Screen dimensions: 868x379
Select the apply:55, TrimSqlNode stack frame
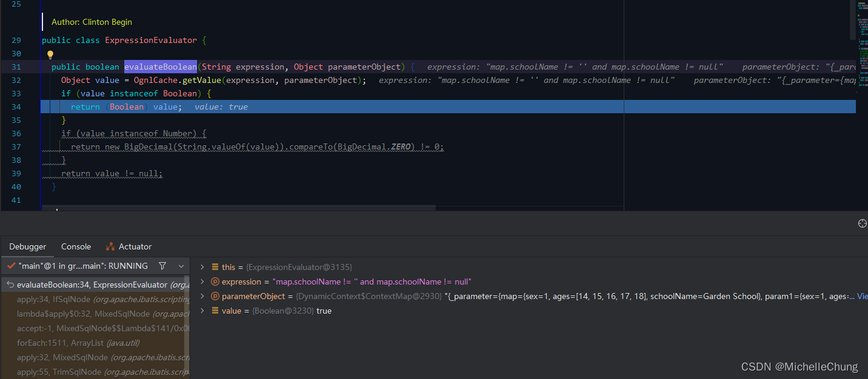95,372
